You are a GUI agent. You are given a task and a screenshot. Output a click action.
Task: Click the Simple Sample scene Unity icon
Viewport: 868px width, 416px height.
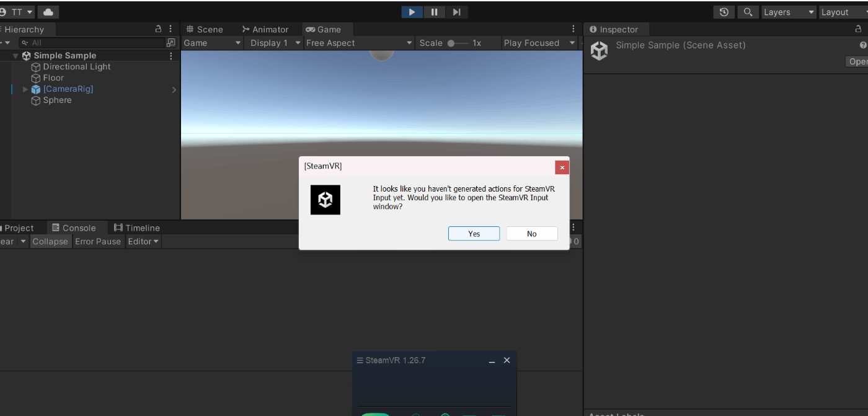click(x=26, y=56)
